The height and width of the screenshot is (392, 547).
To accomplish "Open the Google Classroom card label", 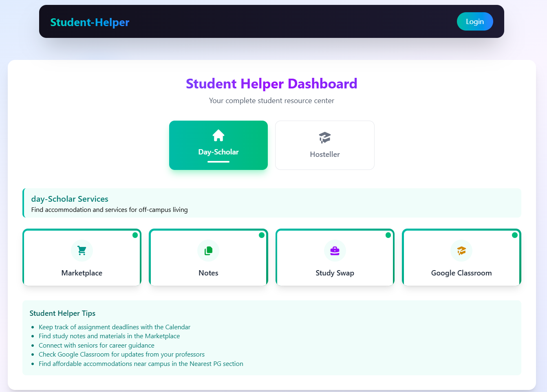I will tap(461, 273).
